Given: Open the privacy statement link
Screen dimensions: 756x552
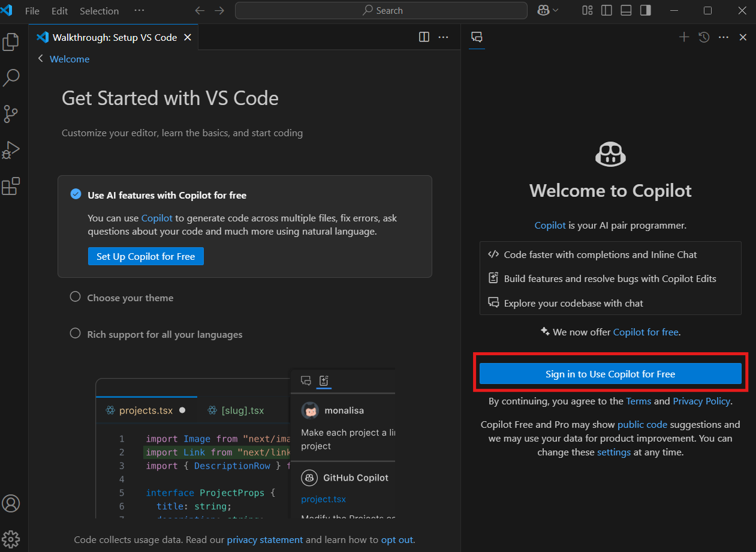Looking at the screenshot, I should tap(265, 539).
